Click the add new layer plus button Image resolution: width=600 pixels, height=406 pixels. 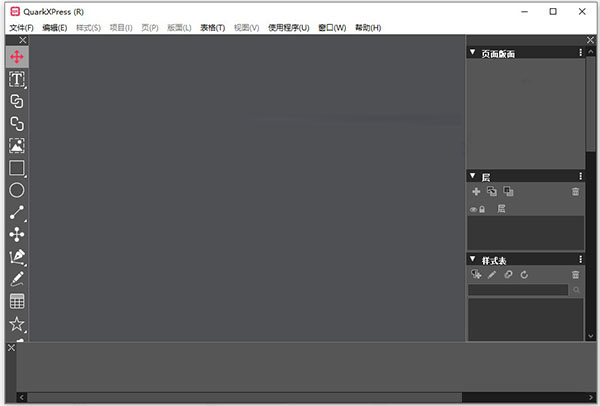476,191
